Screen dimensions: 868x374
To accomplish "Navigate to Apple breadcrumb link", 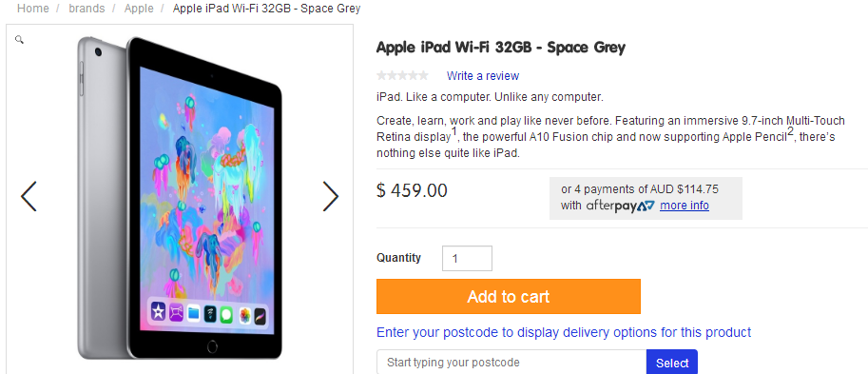I will click(x=139, y=9).
